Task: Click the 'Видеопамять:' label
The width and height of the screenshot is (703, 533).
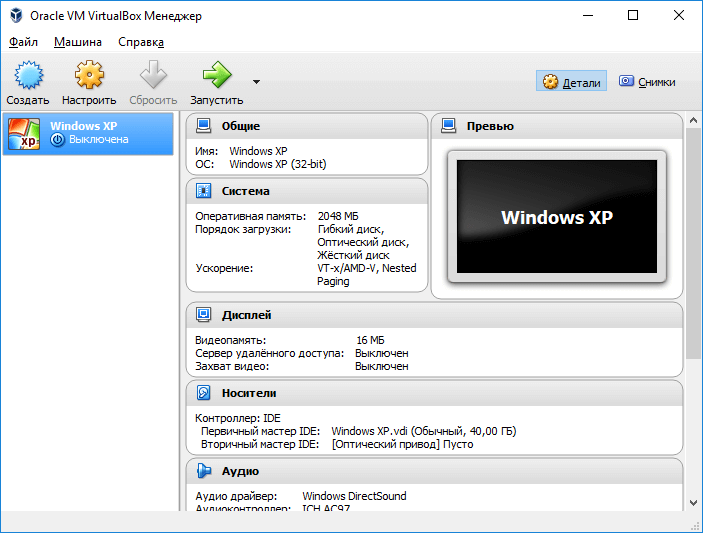Action: point(230,340)
